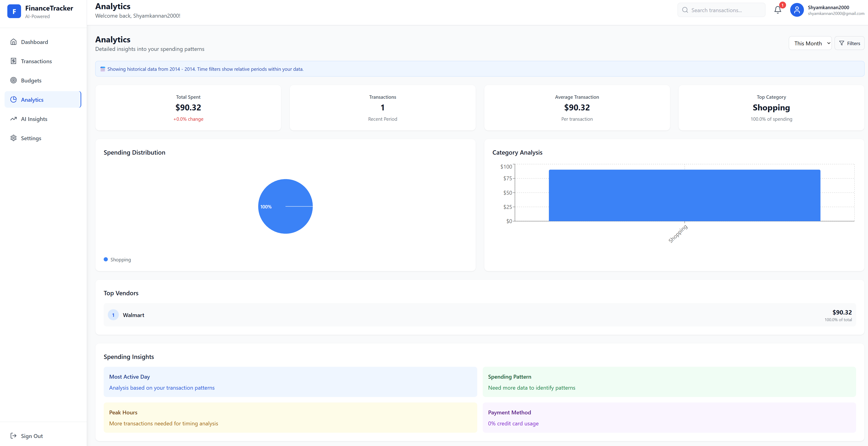Image resolution: width=868 pixels, height=446 pixels.
Task: Open the Filters panel button
Action: [849, 43]
